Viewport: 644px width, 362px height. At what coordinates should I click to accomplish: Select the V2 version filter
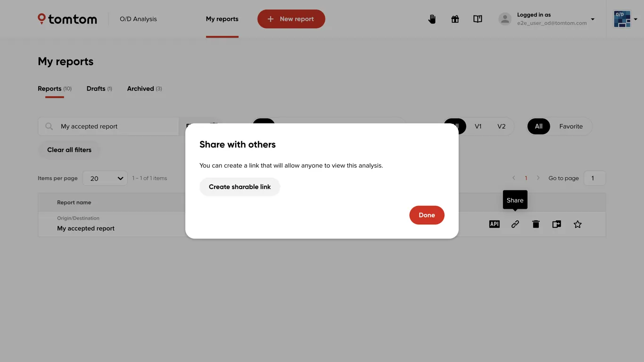tap(502, 126)
